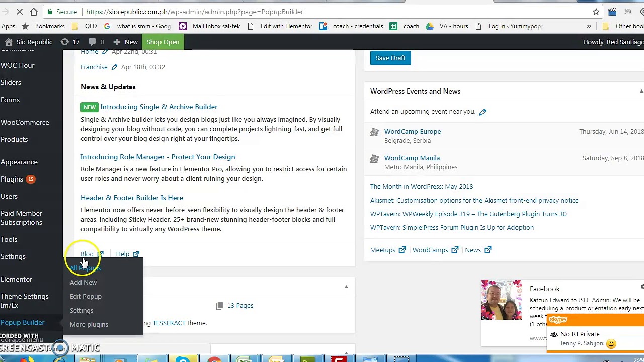Open the QFD bookmark folder
Image resolution: width=644 pixels, height=362 pixels.
(84, 26)
